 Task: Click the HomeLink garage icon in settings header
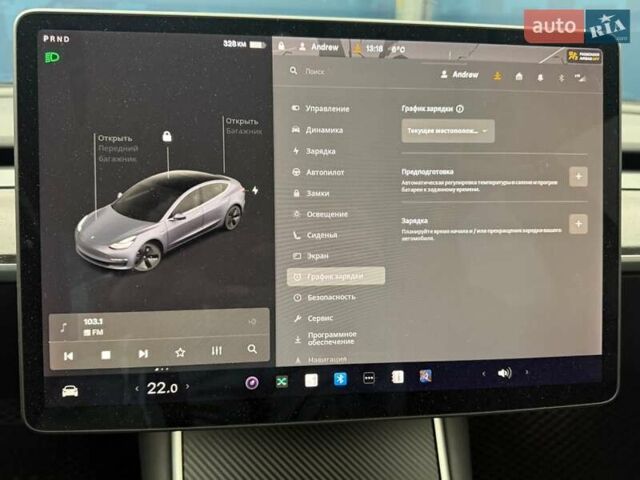[x=519, y=75]
